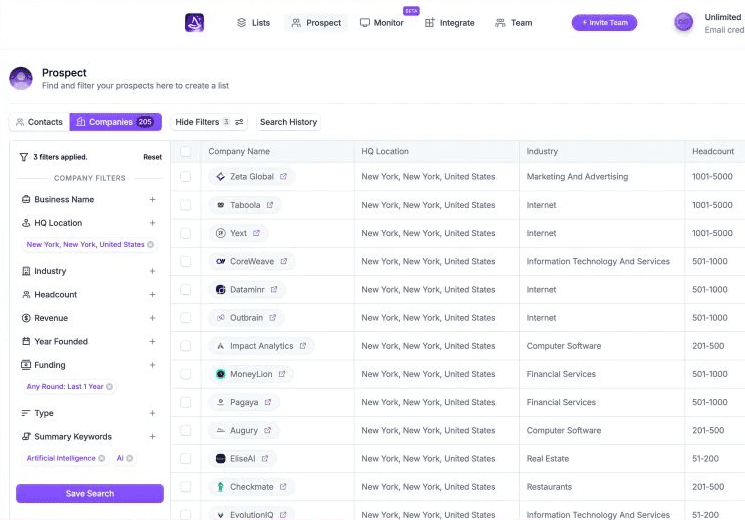745x520 pixels.
Task: Click the Headcount column header
Action: [713, 151]
